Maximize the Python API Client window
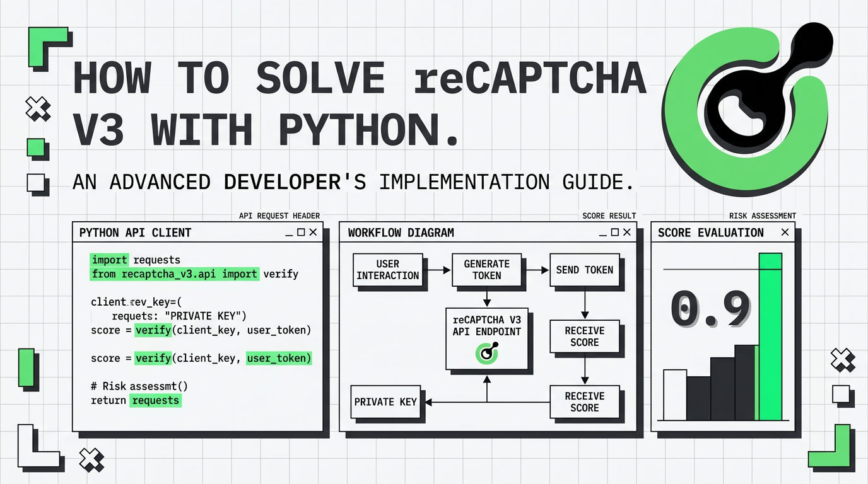The height and width of the screenshot is (484, 868). [x=301, y=233]
